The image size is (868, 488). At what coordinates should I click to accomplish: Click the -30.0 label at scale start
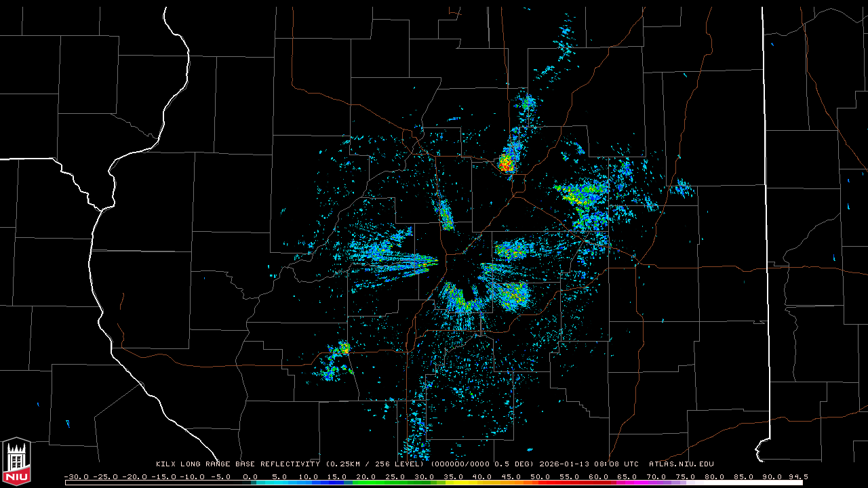[75, 476]
